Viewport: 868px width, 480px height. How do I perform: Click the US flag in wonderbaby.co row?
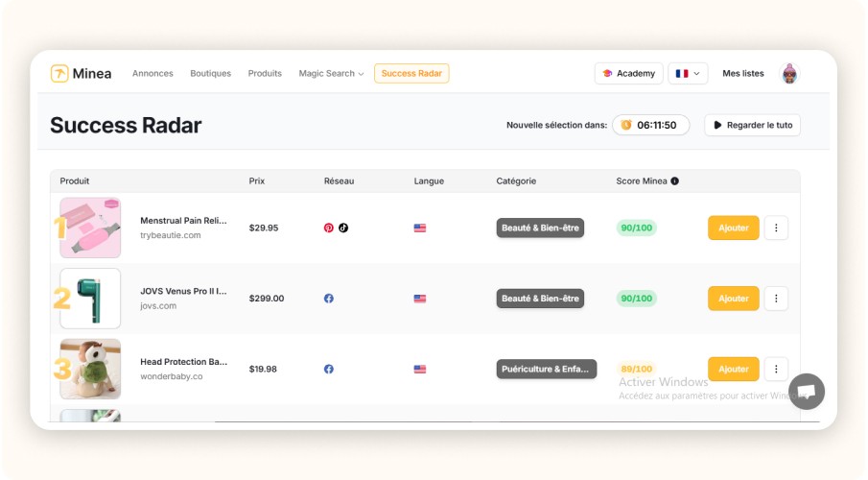(420, 369)
